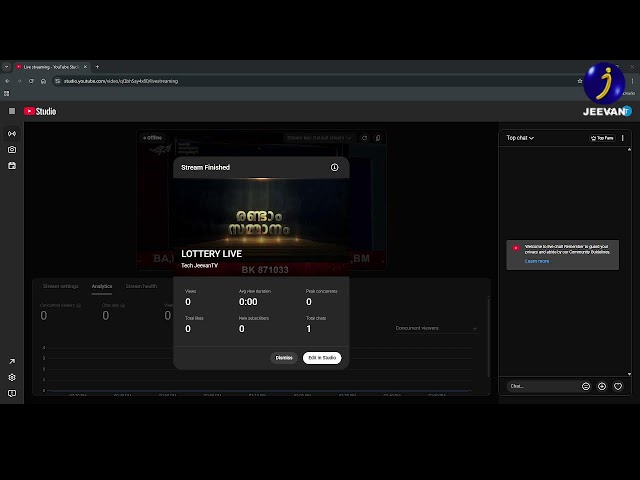
Task: Click the Tech JeevanTV channel name
Action: (x=200, y=266)
